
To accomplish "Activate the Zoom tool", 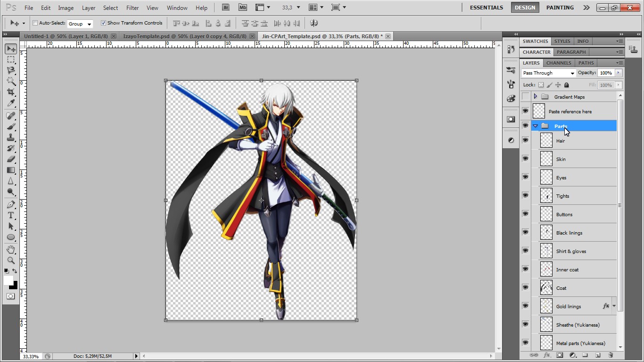I will pyautogui.click(x=11, y=260).
